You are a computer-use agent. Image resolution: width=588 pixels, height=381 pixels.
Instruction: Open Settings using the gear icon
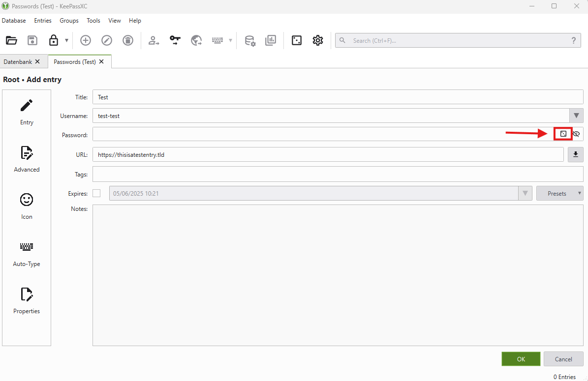318,41
